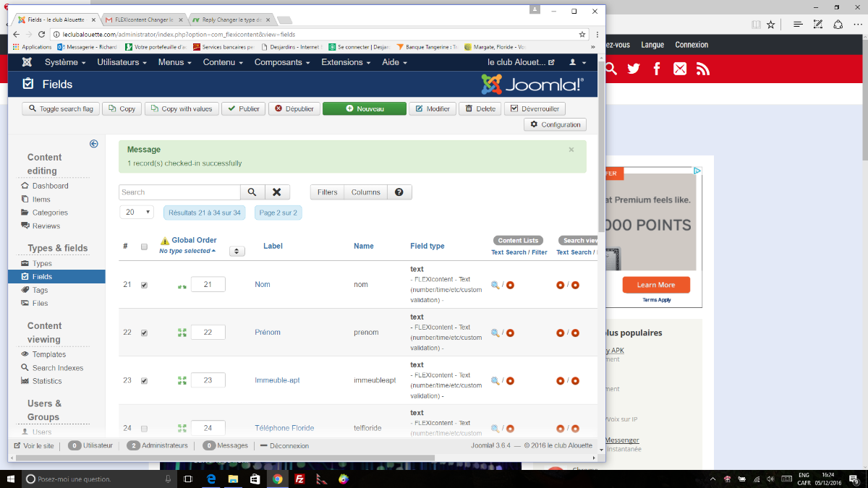
Task: Open the Configuration button
Action: [x=555, y=124]
